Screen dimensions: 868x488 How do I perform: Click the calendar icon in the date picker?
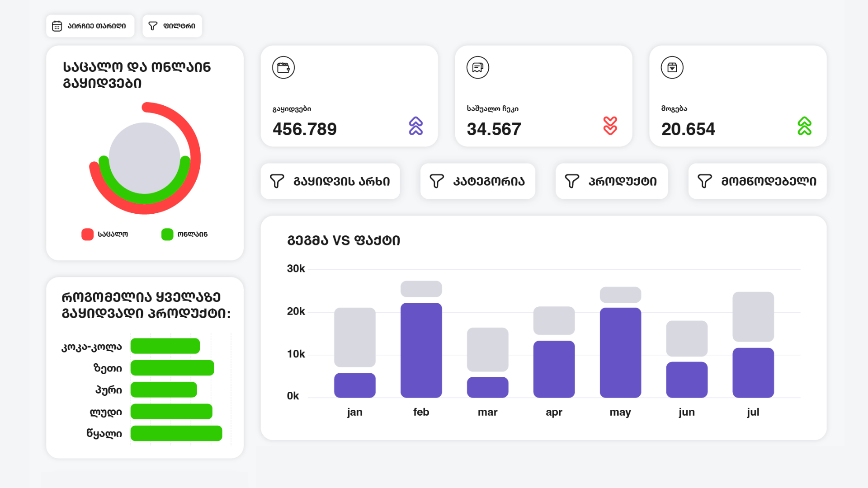pyautogui.click(x=57, y=26)
